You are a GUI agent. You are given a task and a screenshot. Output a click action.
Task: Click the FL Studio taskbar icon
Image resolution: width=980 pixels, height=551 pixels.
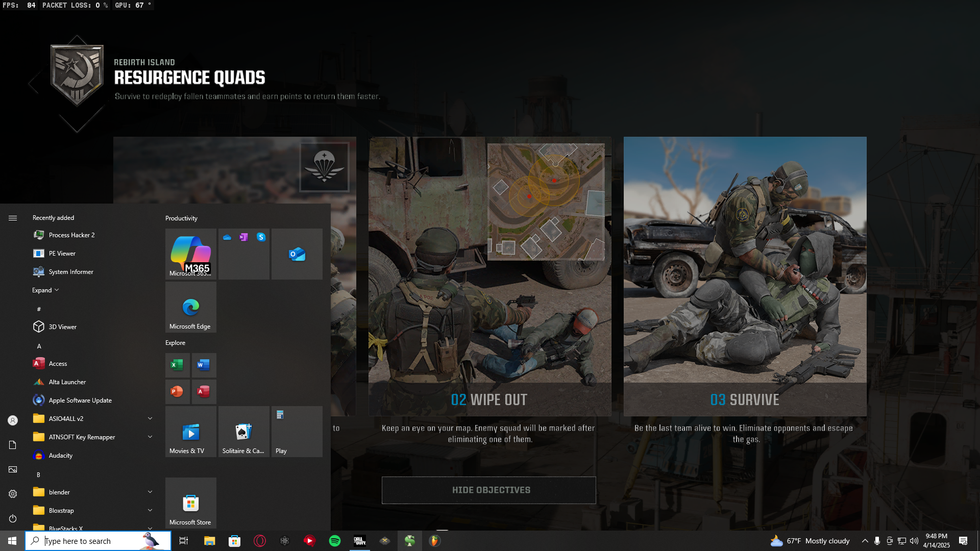coord(434,541)
